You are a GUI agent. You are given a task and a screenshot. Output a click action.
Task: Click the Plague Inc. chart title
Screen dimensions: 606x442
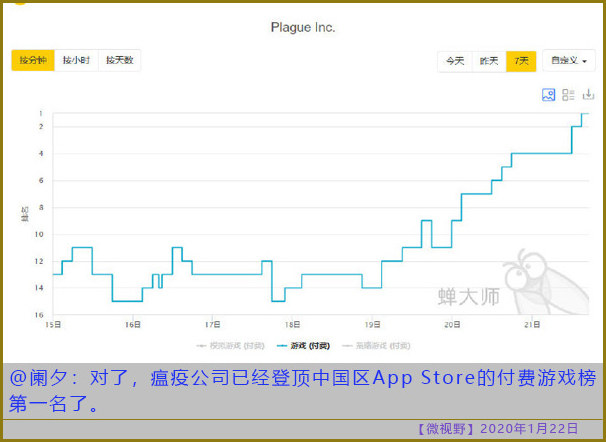(303, 27)
